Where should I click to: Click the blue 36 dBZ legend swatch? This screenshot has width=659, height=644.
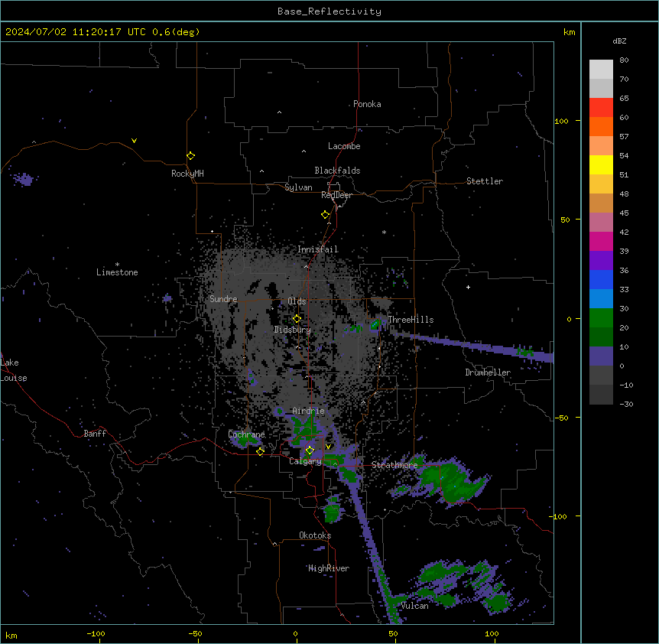click(x=601, y=279)
